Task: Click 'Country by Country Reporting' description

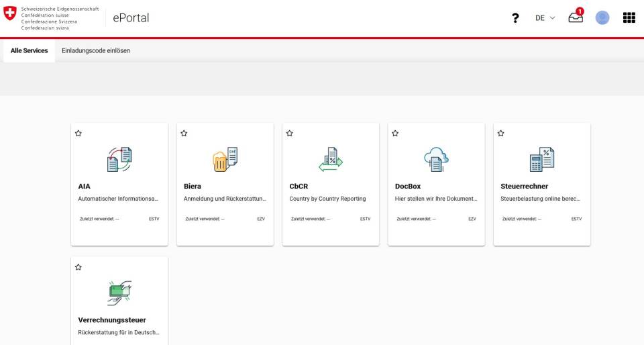Action: click(327, 199)
